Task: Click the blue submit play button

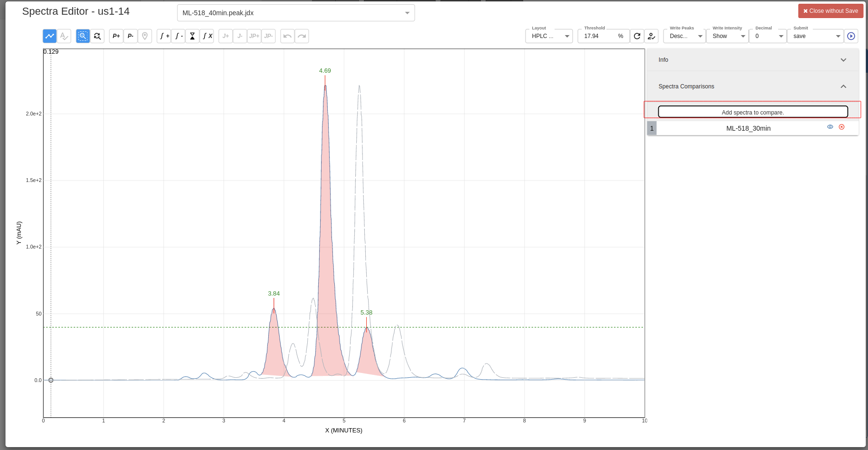Action: point(851,36)
